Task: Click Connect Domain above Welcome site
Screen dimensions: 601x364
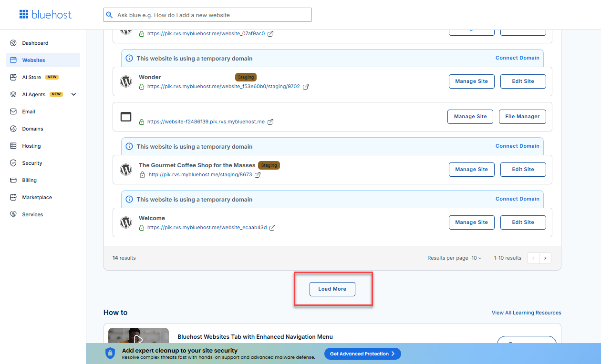Action: (518, 199)
